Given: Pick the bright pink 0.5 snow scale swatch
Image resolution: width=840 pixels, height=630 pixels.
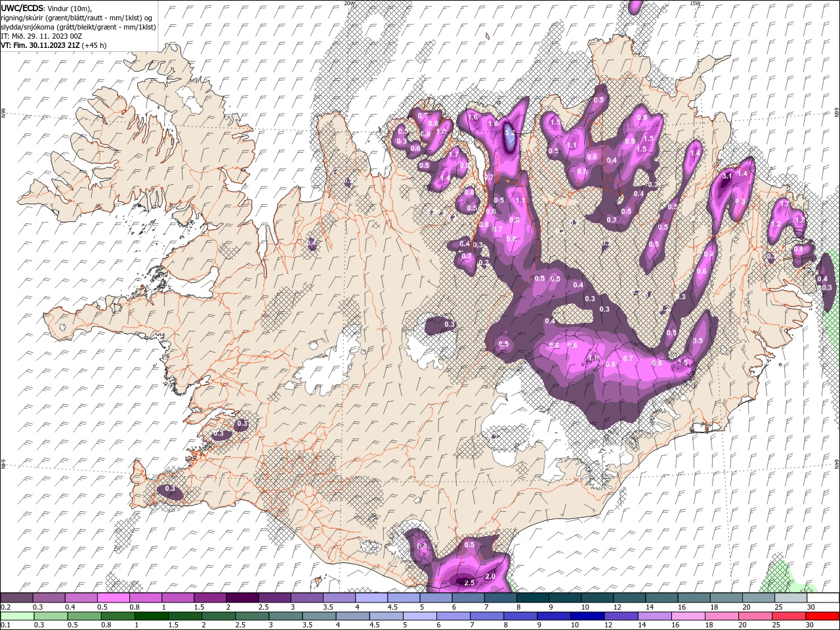Looking at the screenshot, I should (x=113, y=598).
